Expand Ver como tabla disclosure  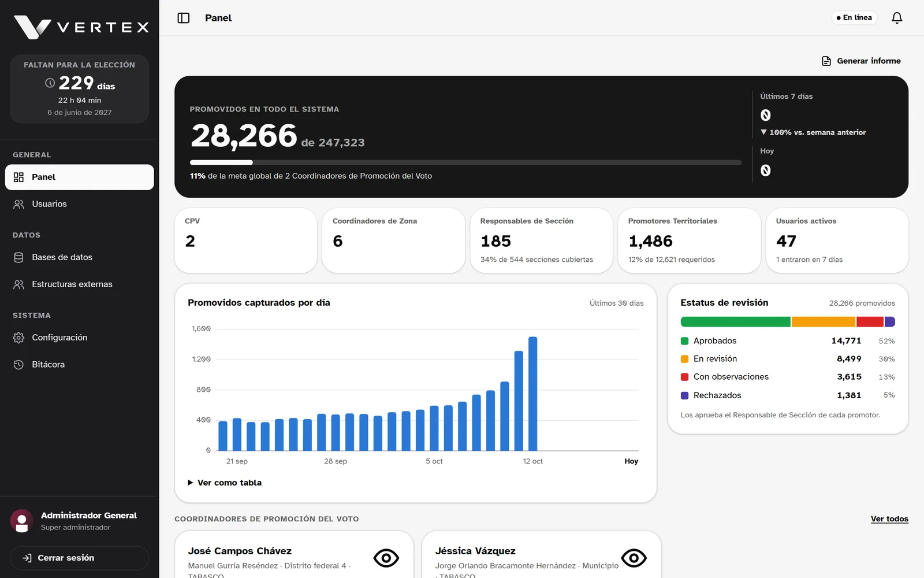225,483
